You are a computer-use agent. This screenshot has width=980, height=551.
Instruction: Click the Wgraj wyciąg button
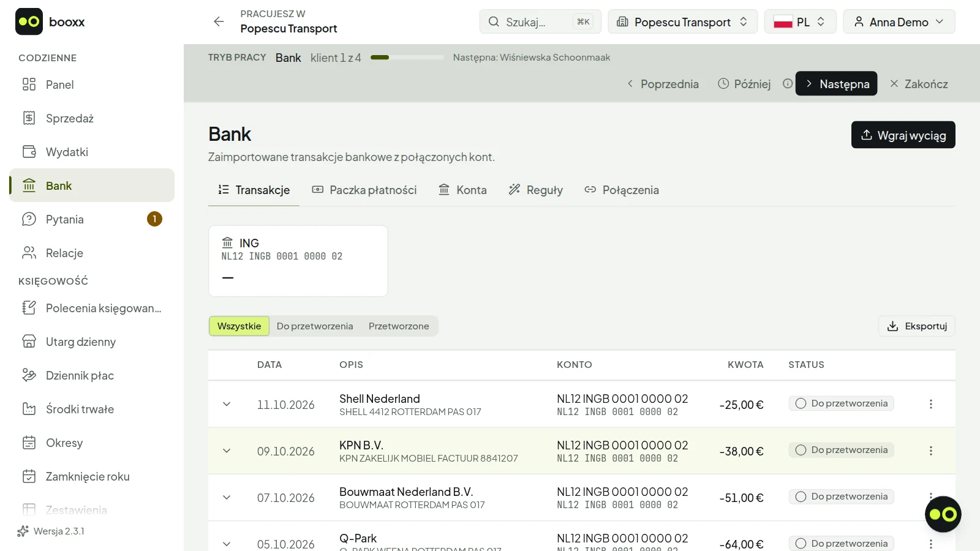[x=903, y=135]
